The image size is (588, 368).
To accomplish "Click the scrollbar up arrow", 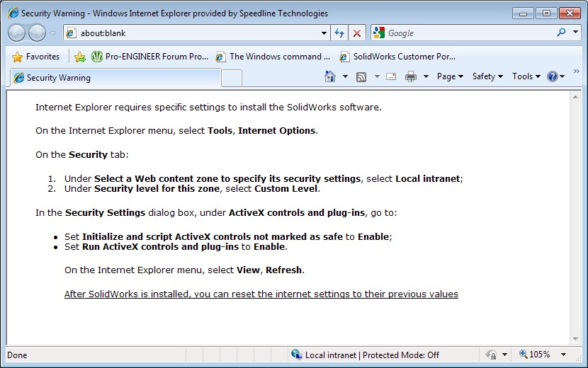I will point(575,97).
